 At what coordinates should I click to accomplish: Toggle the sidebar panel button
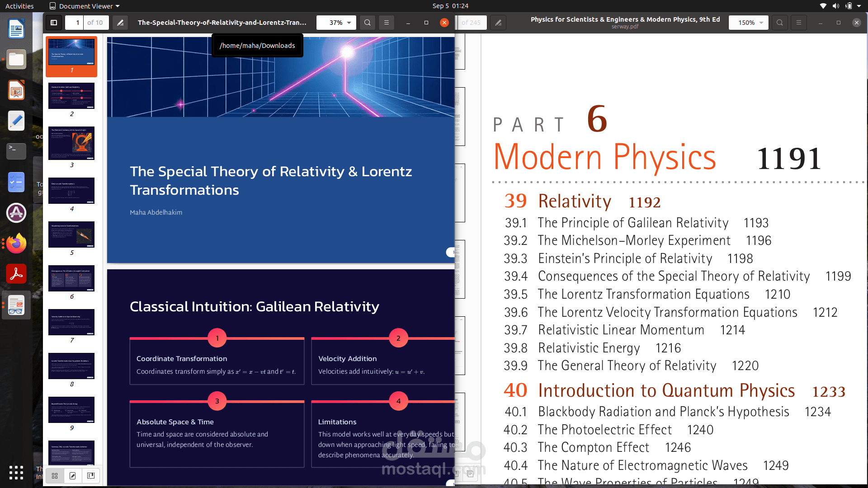coord(54,23)
